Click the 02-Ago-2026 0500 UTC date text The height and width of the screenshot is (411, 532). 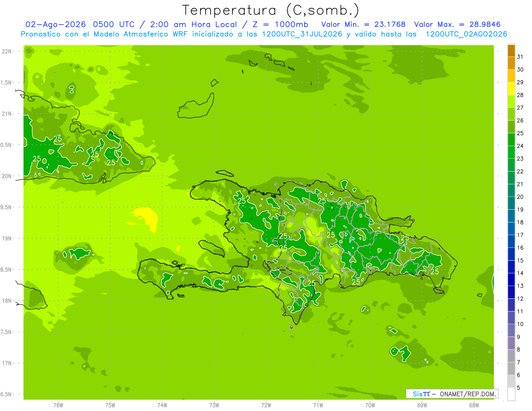click(80, 24)
